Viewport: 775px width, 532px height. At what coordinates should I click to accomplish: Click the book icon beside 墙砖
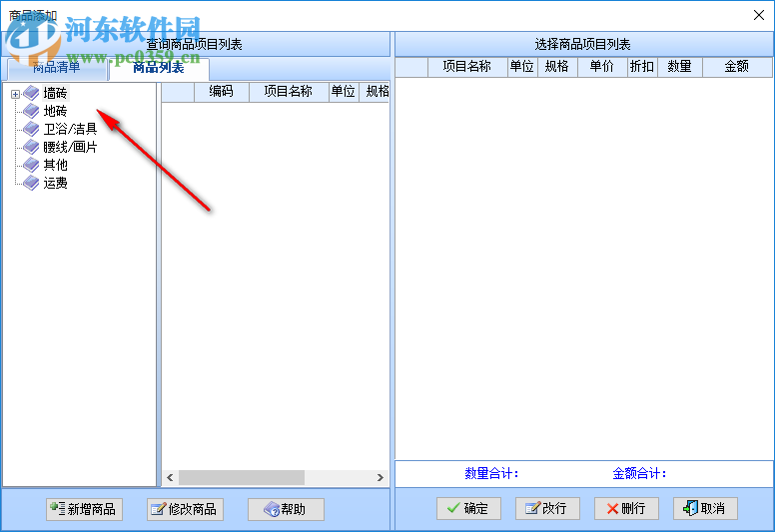[31, 93]
